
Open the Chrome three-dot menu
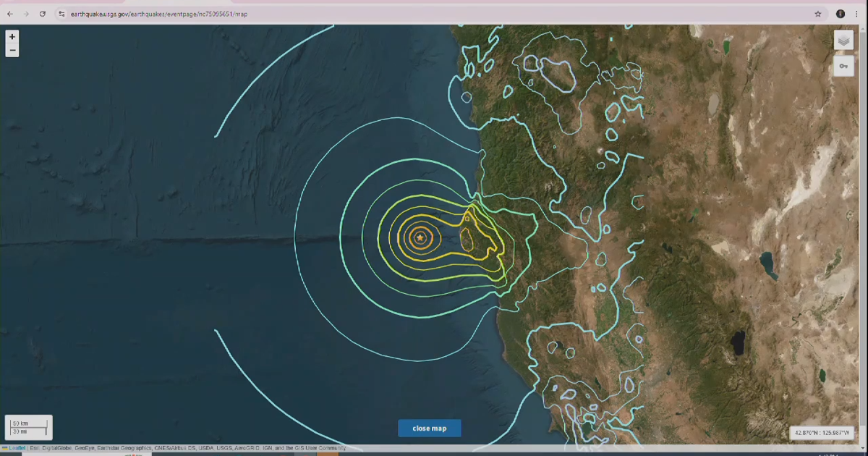pyautogui.click(x=858, y=13)
